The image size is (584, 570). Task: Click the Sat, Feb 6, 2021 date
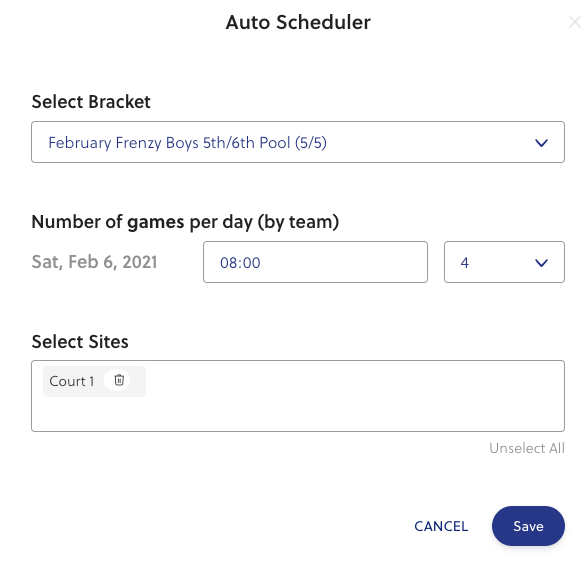94,262
